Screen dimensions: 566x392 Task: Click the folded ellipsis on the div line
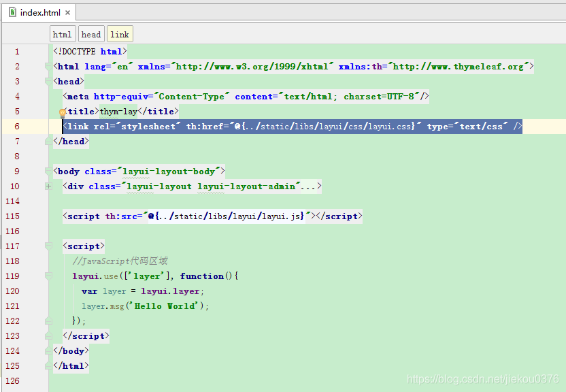click(308, 186)
